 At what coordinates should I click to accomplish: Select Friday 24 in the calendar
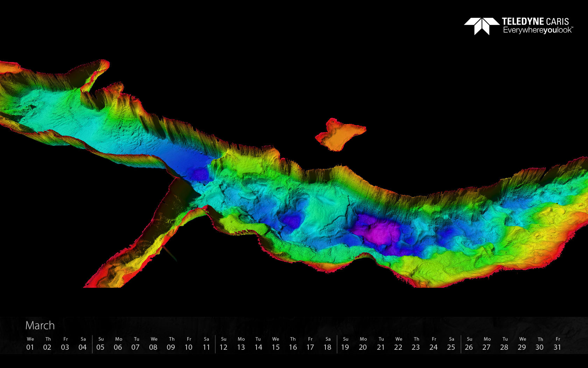pyautogui.click(x=434, y=344)
